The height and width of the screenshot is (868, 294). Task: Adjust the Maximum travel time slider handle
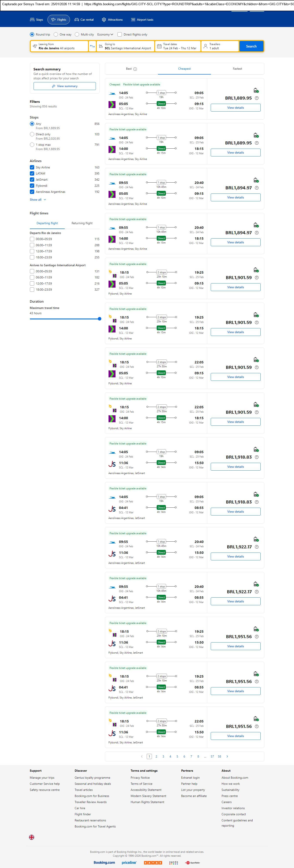coord(99,319)
